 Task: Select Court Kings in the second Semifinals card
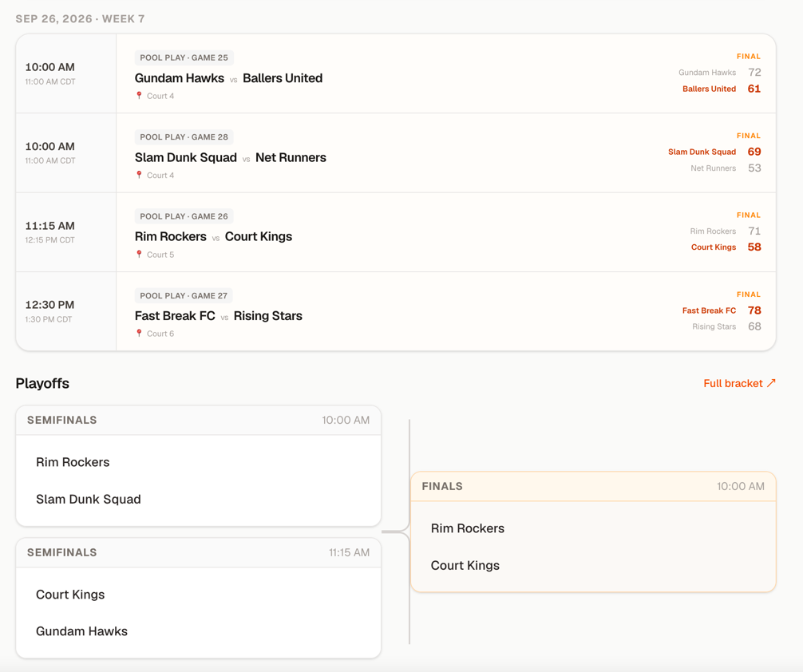click(x=70, y=594)
